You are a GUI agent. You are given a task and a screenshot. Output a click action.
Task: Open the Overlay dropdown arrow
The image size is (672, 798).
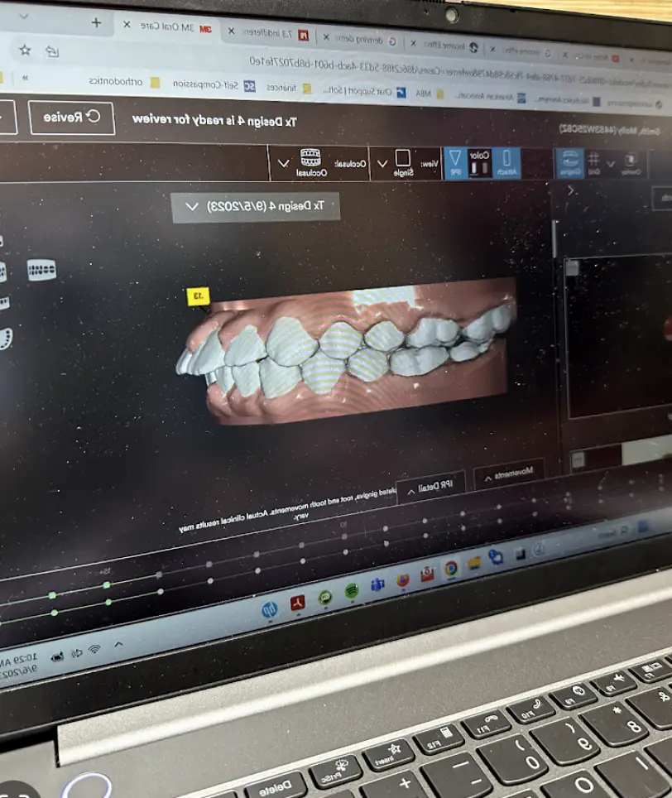tap(611, 164)
